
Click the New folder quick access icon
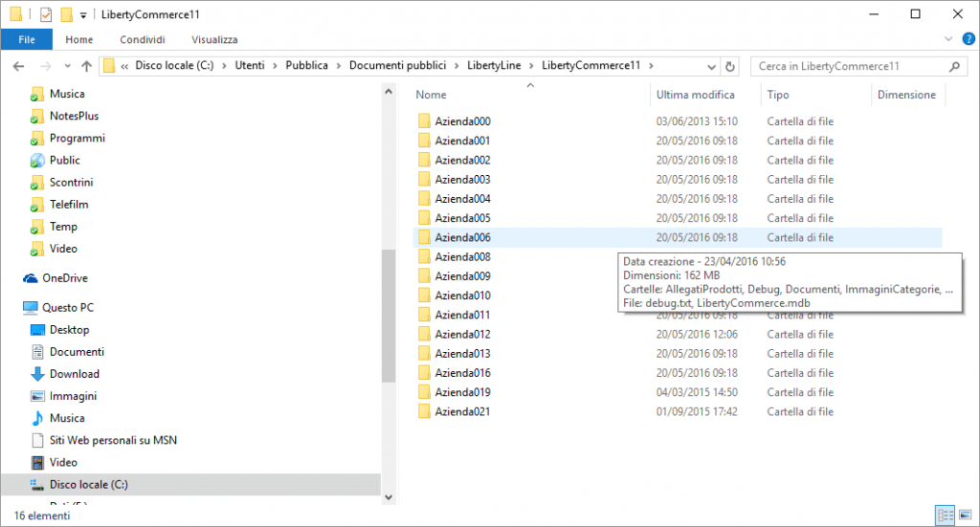[66, 14]
